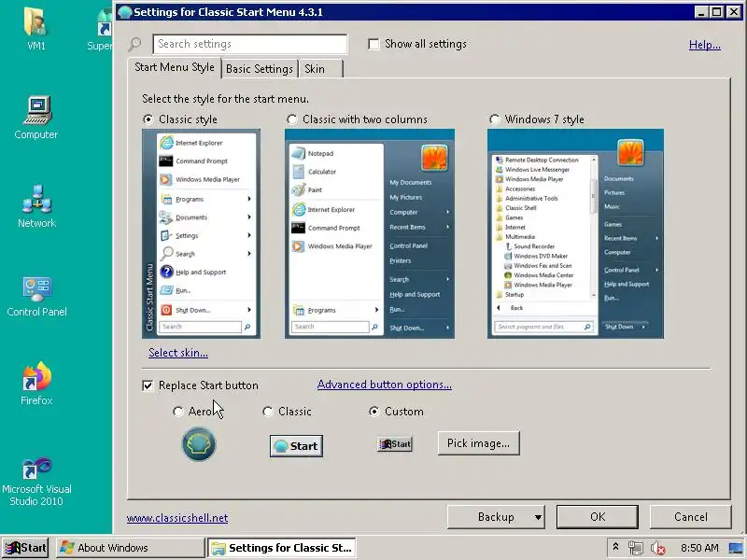Screen dimensions: 747x560
Task: Open the Select skin... link
Action: click(x=178, y=353)
